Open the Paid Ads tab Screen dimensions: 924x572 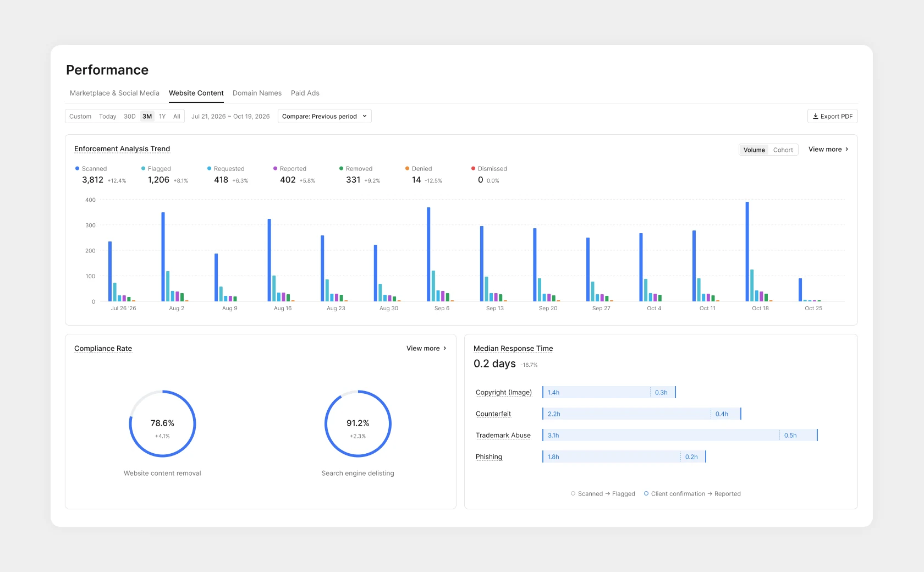(x=305, y=93)
